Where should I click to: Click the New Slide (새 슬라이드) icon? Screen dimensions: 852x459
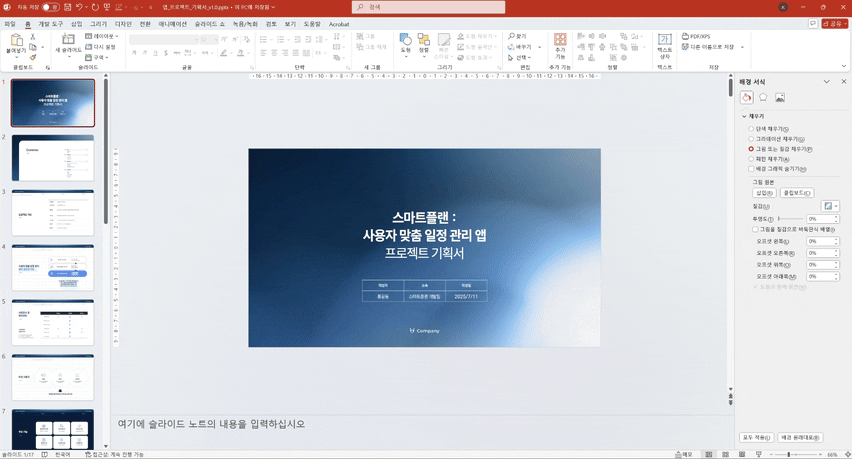tap(68, 39)
